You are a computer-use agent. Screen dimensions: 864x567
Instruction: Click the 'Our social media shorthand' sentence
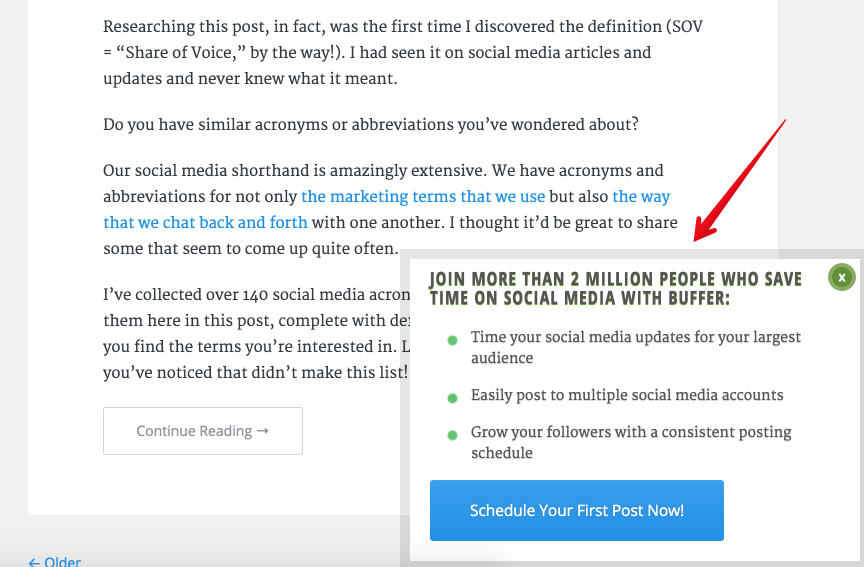point(295,170)
